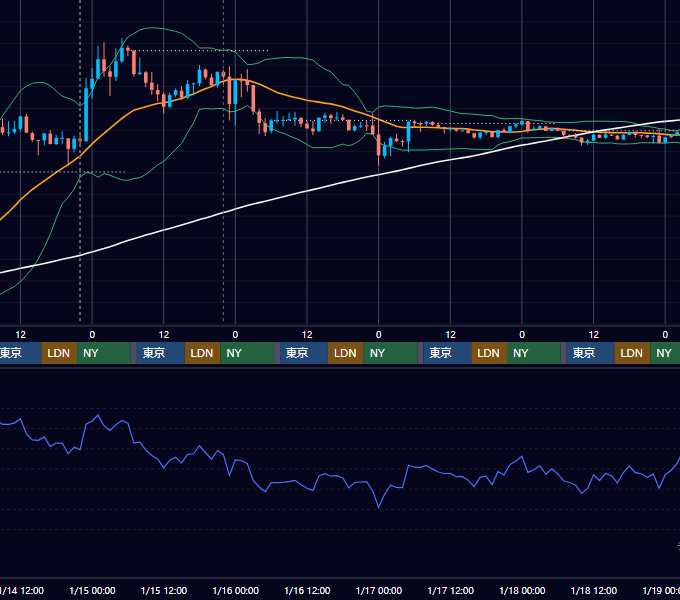Image resolution: width=680 pixels, height=600 pixels.
Task: Click the 1/16 12:00 date label
Action: pos(307,590)
